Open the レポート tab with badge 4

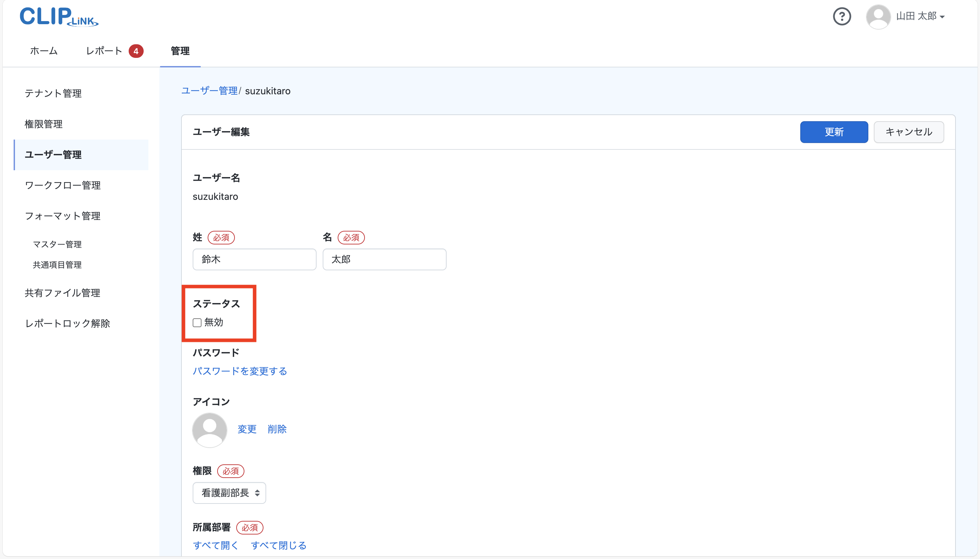click(104, 51)
